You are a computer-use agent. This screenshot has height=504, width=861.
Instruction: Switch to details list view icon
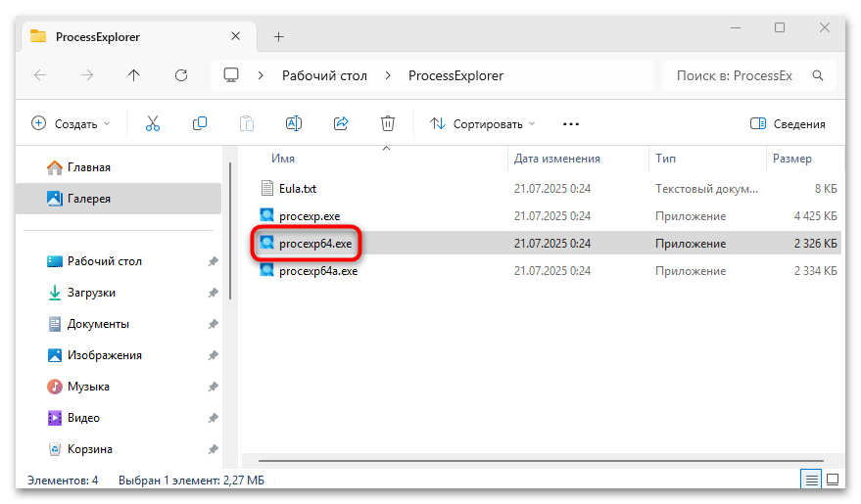tap(812, 480)
